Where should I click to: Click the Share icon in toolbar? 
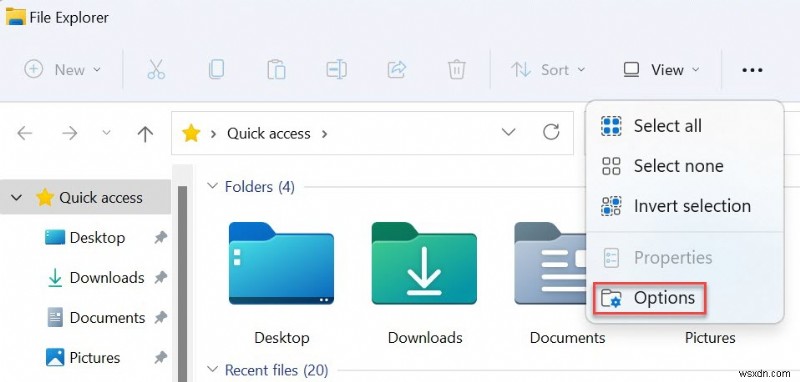[396, 69]
